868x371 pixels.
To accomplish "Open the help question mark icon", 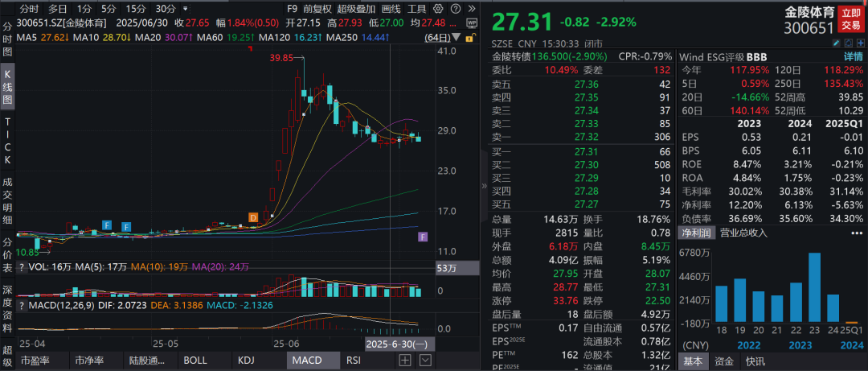I will (x=455, y=9).
